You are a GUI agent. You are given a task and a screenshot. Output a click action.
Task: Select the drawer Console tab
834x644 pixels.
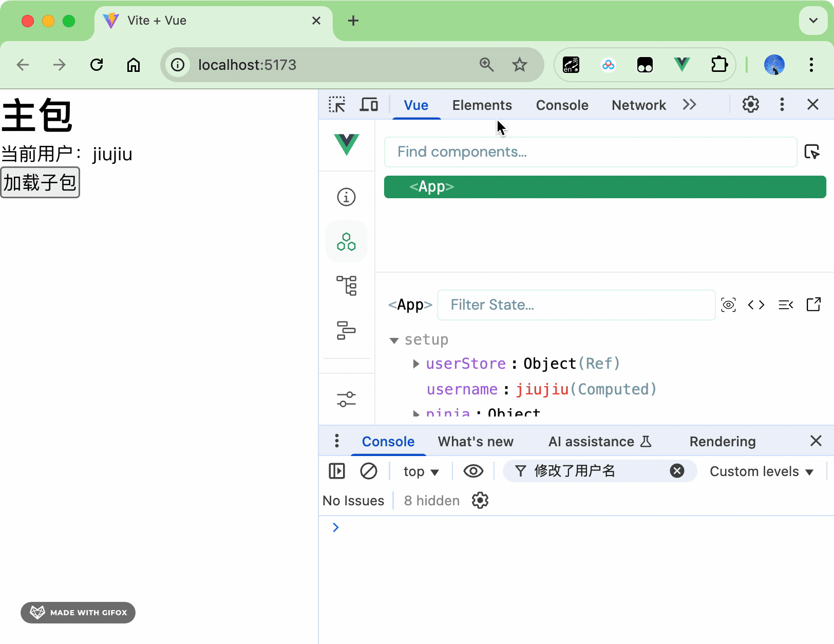[388, 442]
